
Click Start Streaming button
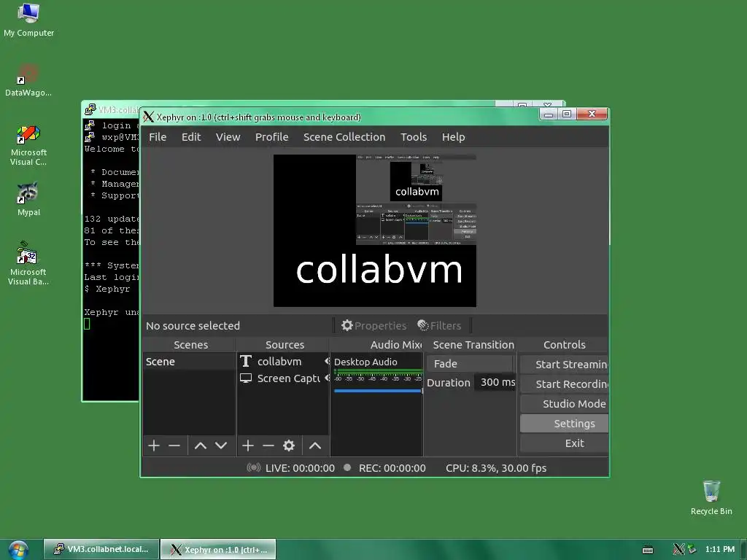pos(564,365)
